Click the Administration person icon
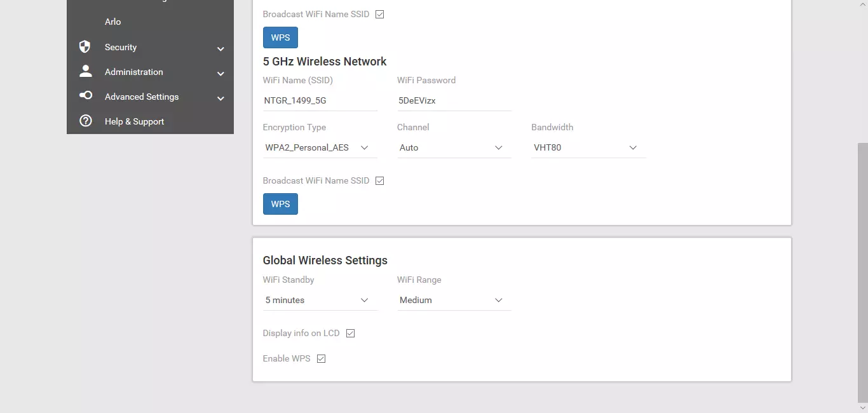This screenshot has height=413, width=868. pos(85,71)
